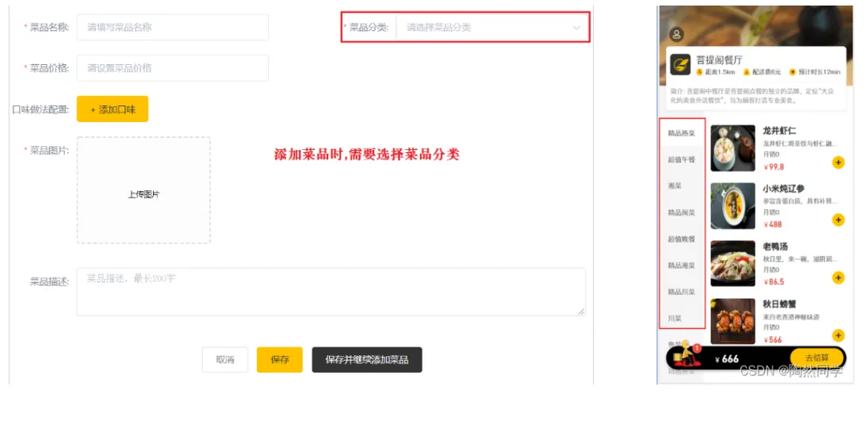Click the ¥666 cart total
This screenshot has width=868, height=425.
(x=728, y=359)
